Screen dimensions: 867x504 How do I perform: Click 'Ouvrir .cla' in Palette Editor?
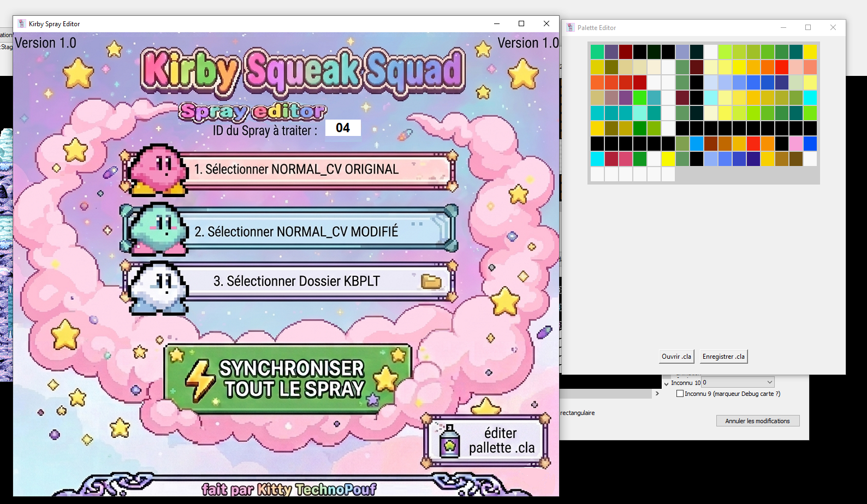pyautogui.click(x=676, y=357)
